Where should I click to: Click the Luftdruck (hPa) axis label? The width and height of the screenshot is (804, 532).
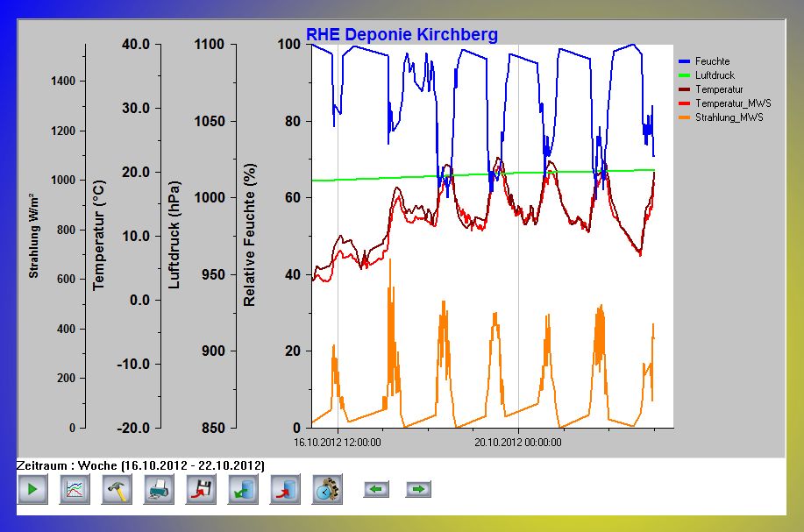coord(174,235)
